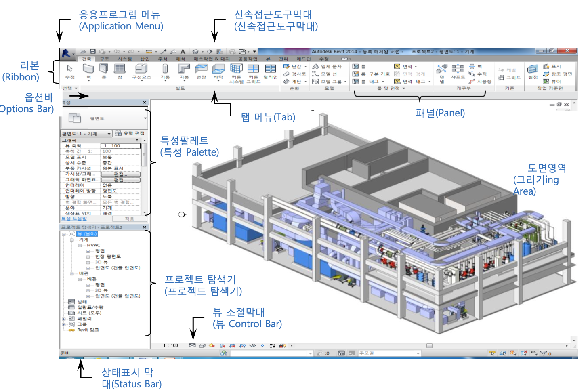Expand the 그룹 node in project browser
588x391 pixels.
(x=63, y=324)
